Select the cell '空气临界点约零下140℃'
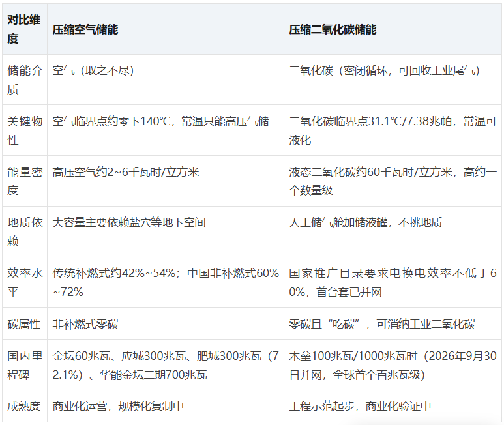Image resolution: width=504 pixels, height=425 pixels. [x=166, y=130]
